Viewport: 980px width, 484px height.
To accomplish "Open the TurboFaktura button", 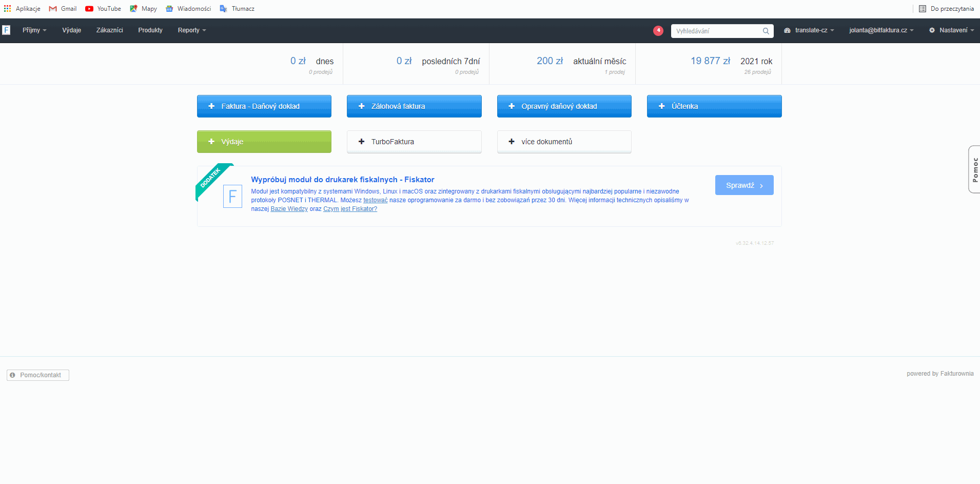I will pos(414,142).
